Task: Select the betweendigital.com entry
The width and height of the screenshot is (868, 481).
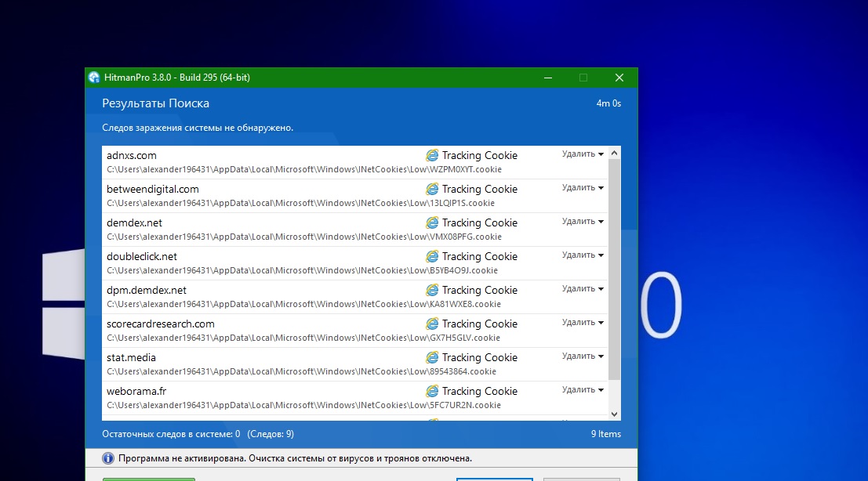Action: pyautogui.click(x=355, y=196)
